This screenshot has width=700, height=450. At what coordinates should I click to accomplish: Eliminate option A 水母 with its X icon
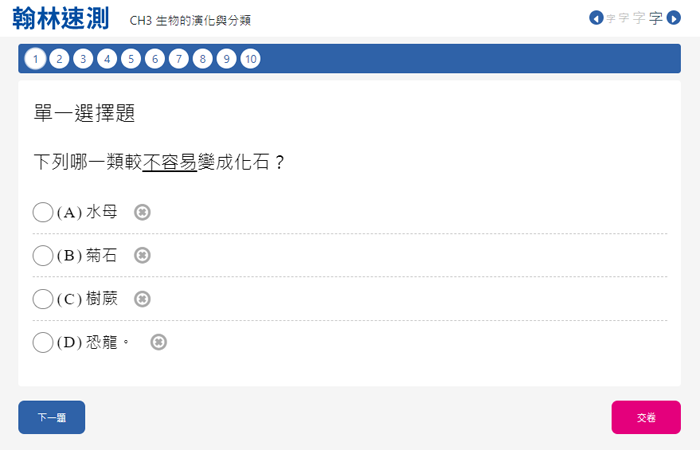point(142,212)
